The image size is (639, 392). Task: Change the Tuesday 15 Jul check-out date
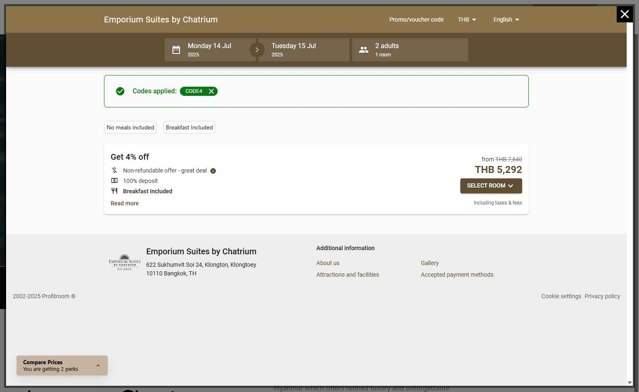(x=304, y=50)
